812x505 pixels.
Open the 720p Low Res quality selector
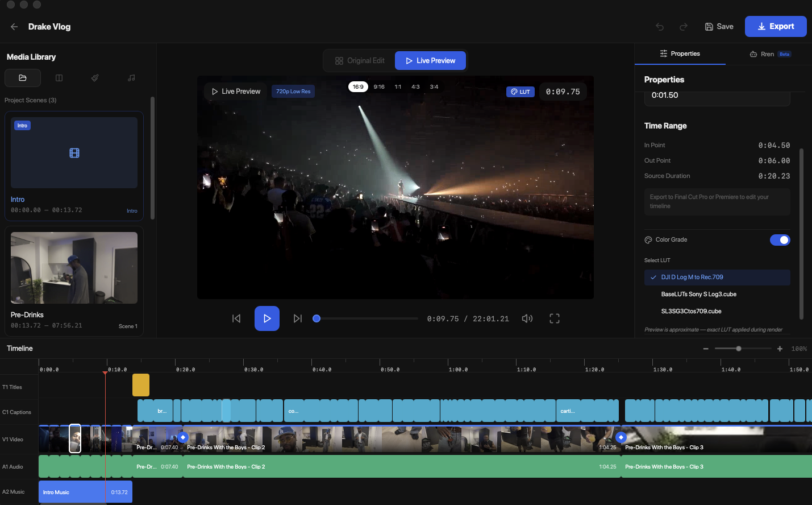(x=293, y=92)
